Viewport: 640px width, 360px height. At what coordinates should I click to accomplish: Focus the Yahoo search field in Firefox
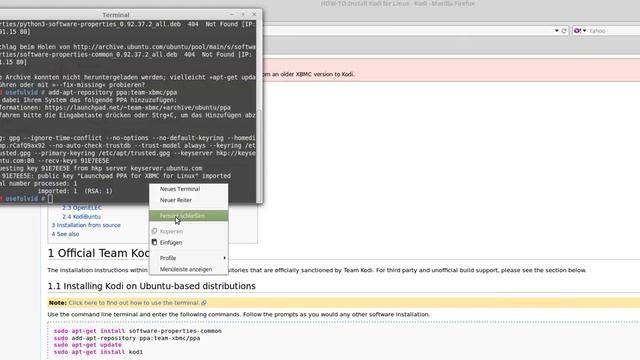(x=613, y=31)
